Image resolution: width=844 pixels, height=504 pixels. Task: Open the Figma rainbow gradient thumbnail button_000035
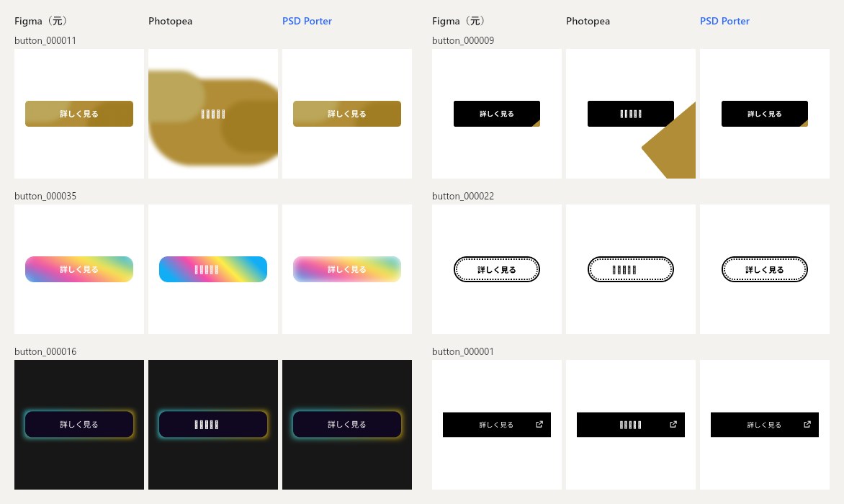click(x=79, y=269)
